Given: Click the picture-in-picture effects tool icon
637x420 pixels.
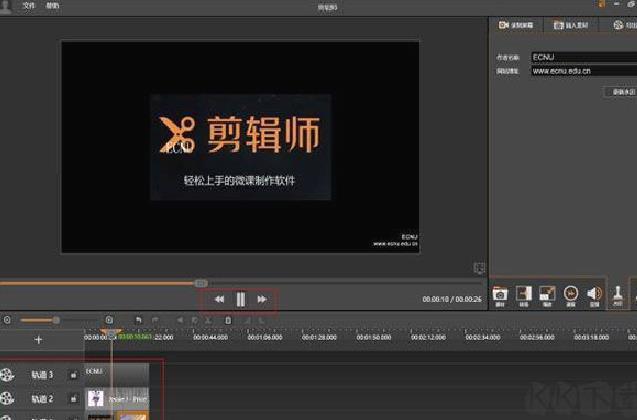Looking at the screenshot, I should 547,297.
